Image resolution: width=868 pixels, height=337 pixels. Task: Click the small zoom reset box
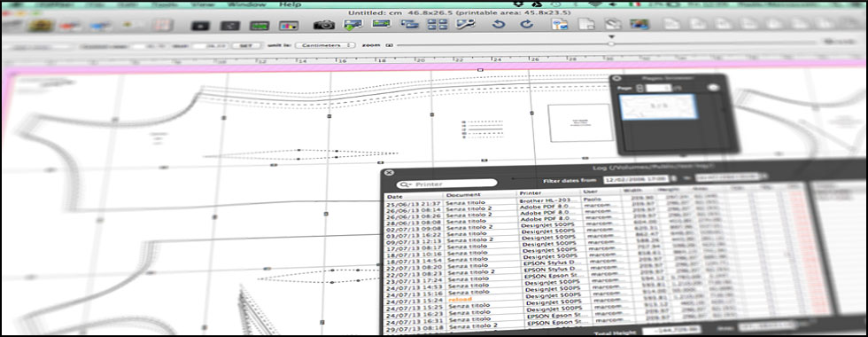pyautogui.click(x=389, y=45)
